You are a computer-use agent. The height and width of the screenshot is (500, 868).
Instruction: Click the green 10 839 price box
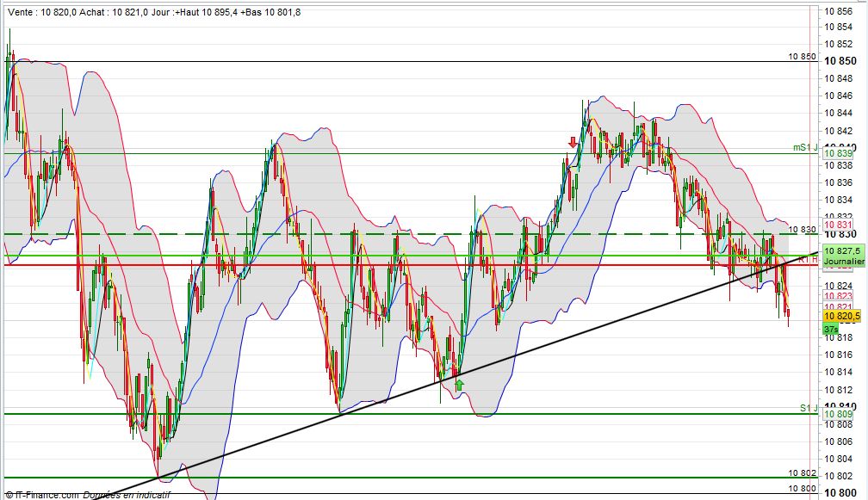838,153
